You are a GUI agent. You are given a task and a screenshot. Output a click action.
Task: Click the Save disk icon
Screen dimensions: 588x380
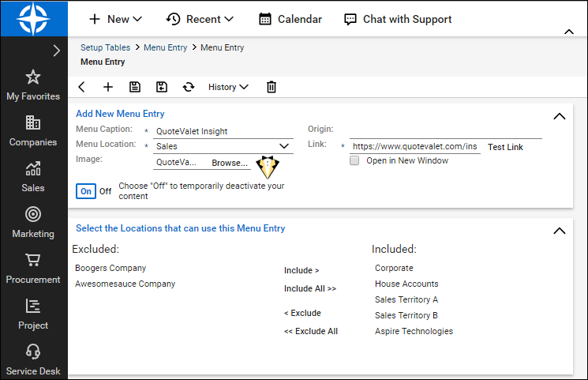135,87
